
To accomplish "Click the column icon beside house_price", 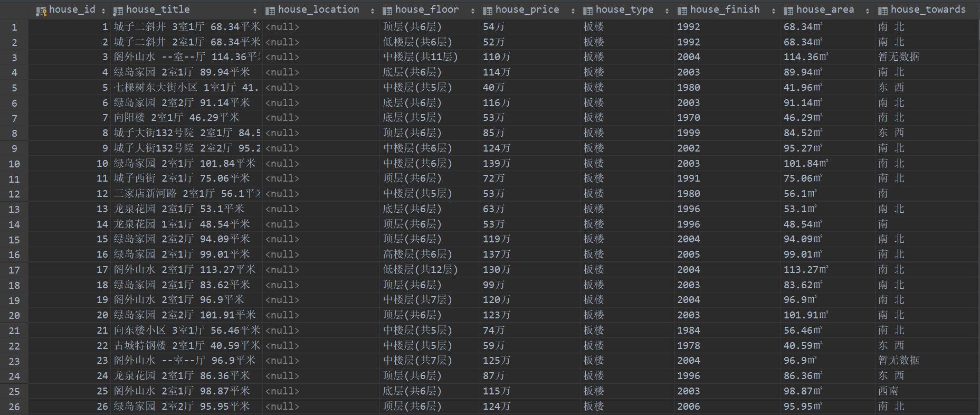I will [x=488, y=11].
